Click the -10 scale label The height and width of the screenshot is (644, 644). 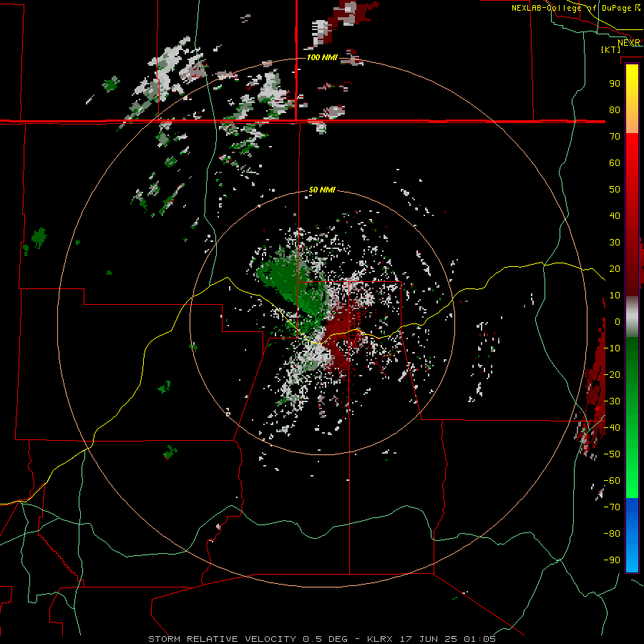click(x=612, y=348)
